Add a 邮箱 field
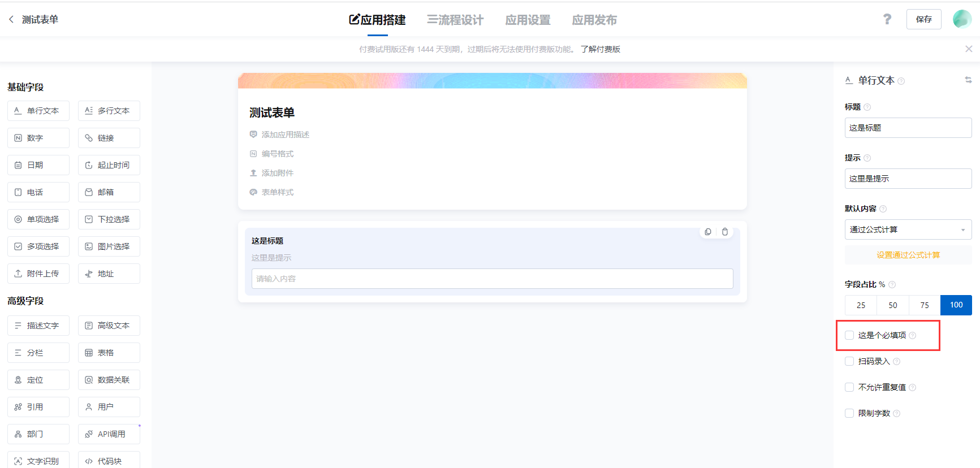This screenshot has height=468, width=980. pyautogui.click(x=109, y=192)
